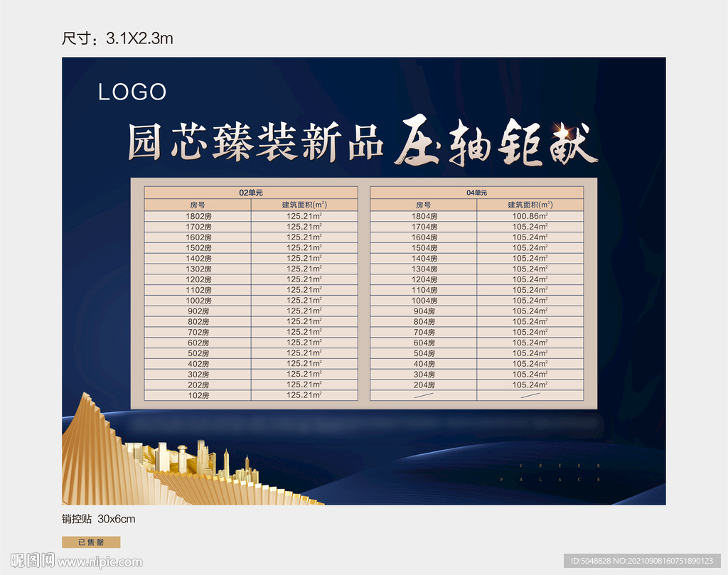The image size is (728, 575).
Task: Select room cell 1704房
Action: pyautogui.click(x=424, y=227)
